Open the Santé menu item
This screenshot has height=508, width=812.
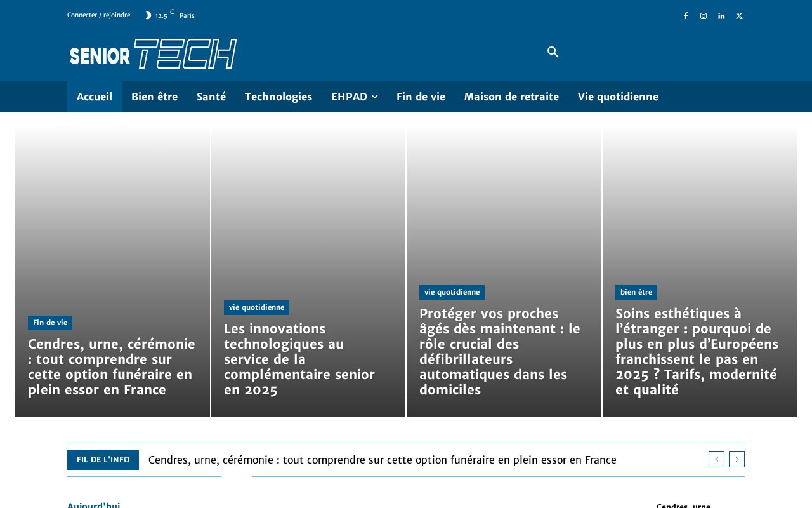tap(211, 97)
